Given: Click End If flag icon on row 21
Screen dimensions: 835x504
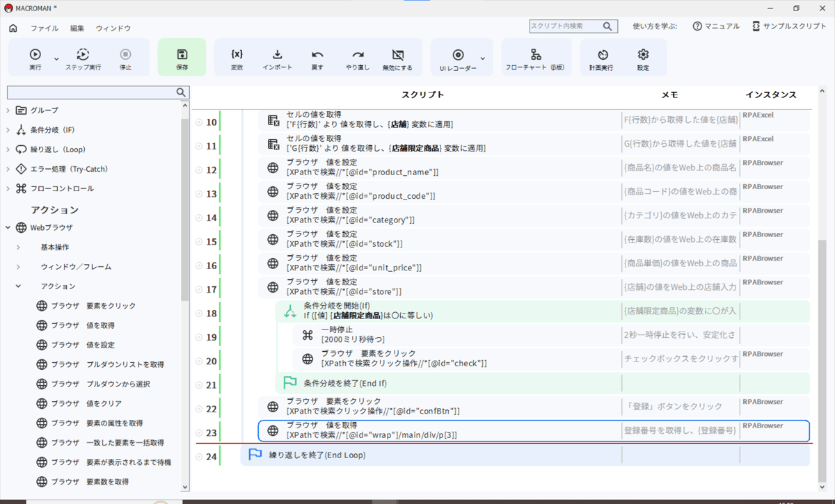Looking at the screenshot, I should tap(290, 383).
